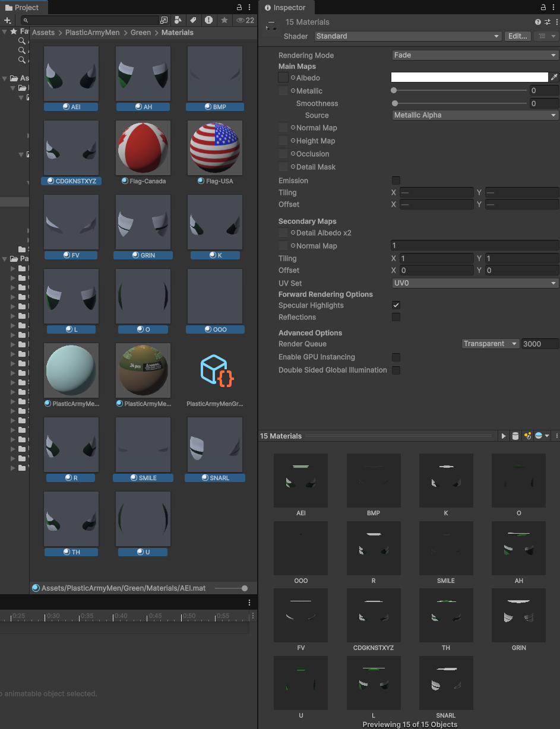Click the Render Queue value field 3000

[540, 344]
